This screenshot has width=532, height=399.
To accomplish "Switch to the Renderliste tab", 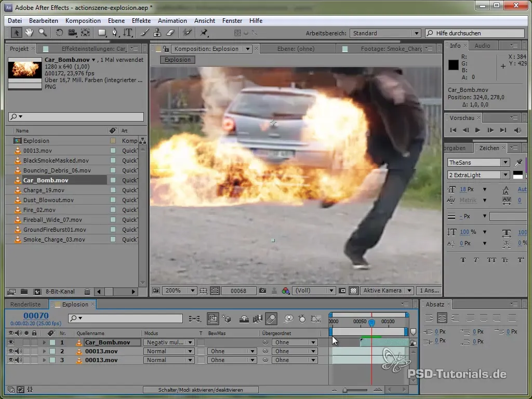I will click(x=25, y=304).
